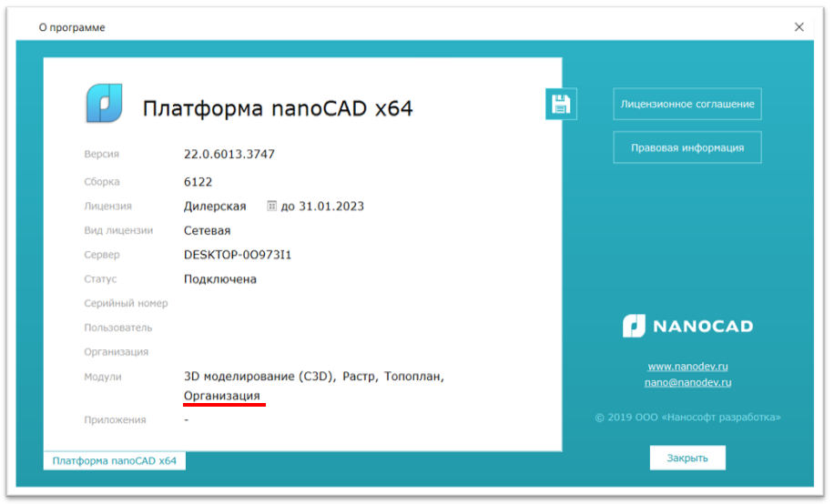Click license type Дилерская
This screenshot has height=504, width=834.
pyautogui.click(x=215, y=207)
